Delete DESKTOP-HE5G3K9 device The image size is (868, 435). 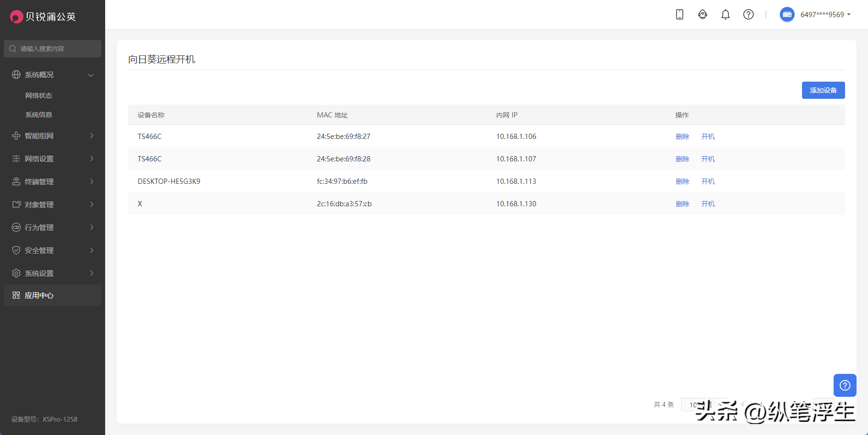(683, 181)
